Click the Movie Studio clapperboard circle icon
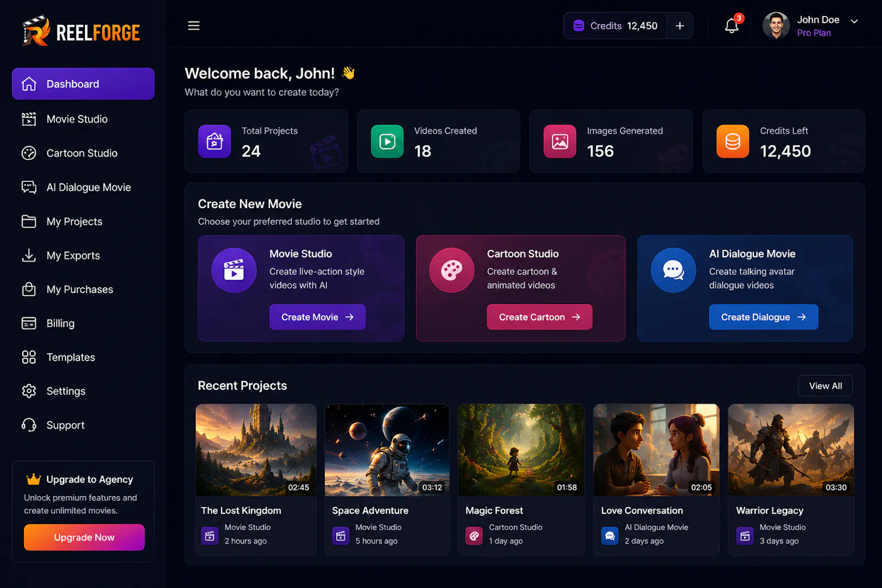 click(x=234, y=270)
